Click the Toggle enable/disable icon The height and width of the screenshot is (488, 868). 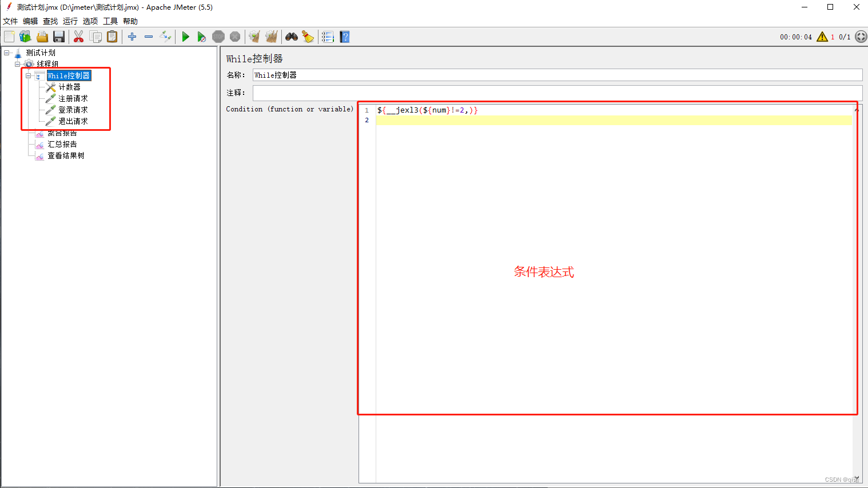(165, 37)
